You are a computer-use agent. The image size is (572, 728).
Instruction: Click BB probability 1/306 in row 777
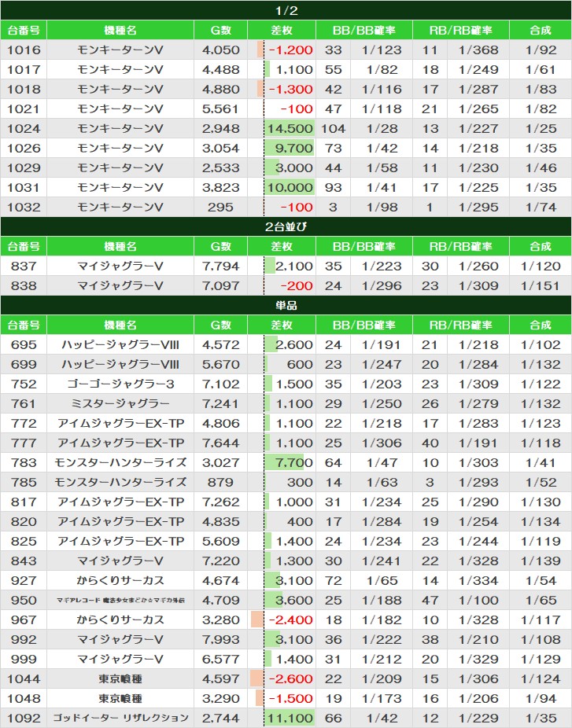click(382, 443)
